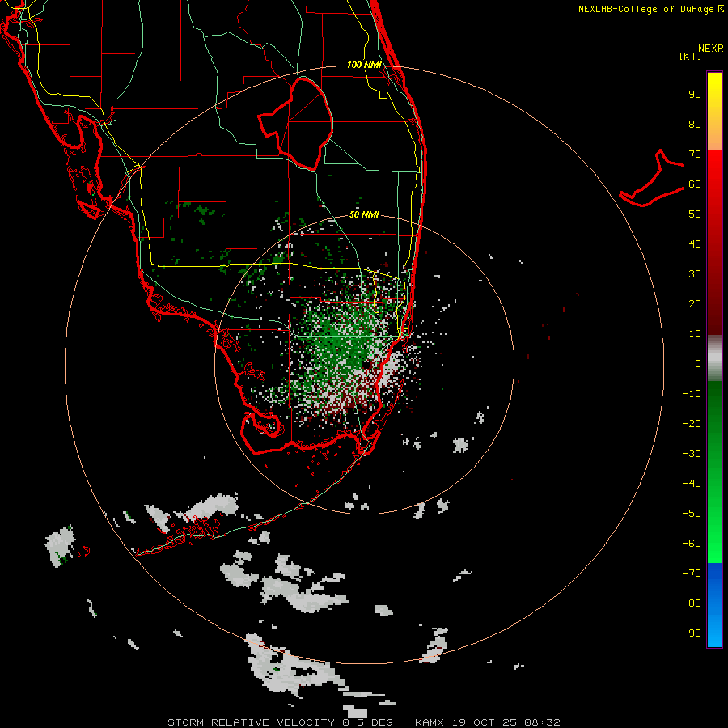Click the NEXR label above the color scale

point(710,49)
